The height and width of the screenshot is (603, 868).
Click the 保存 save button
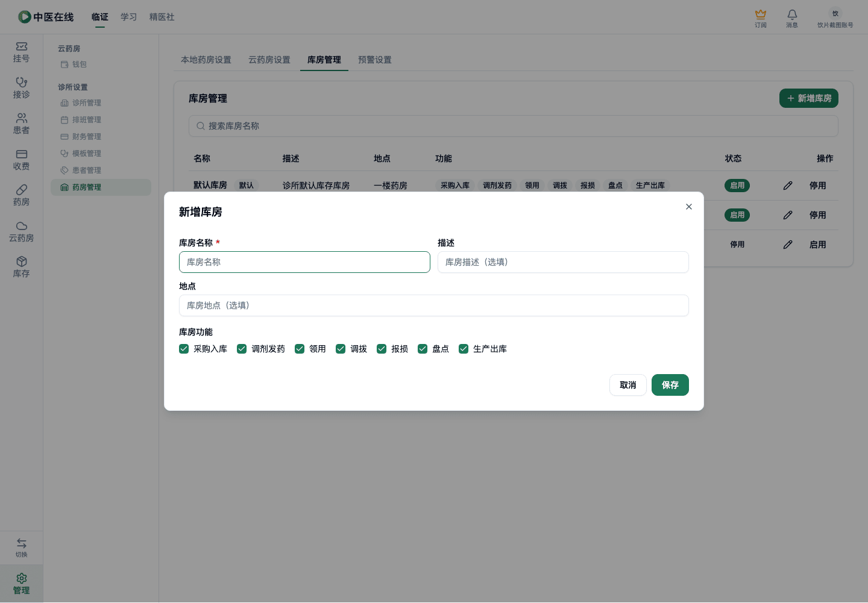click(670, 385)
